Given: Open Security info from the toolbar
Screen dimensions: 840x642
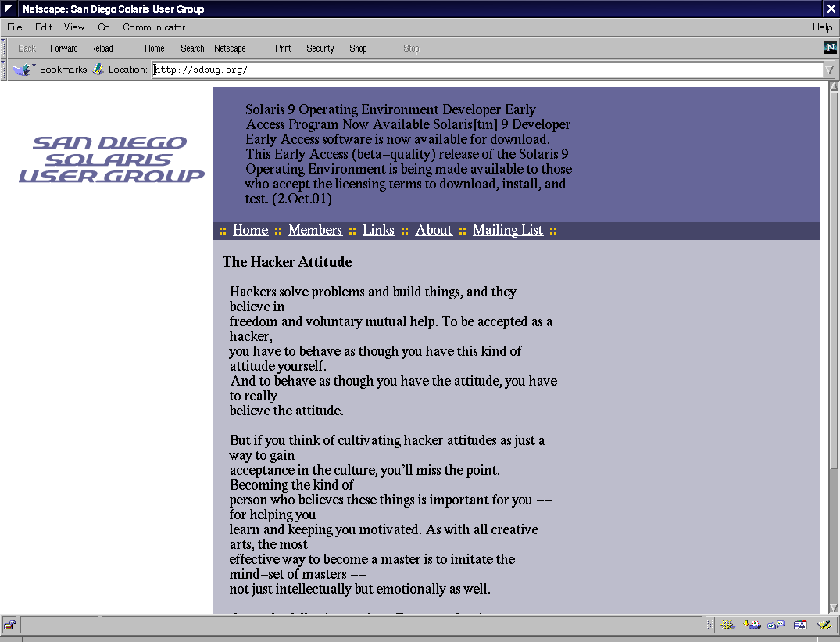Looking at the screenshot, I should (x=320, y=48).
